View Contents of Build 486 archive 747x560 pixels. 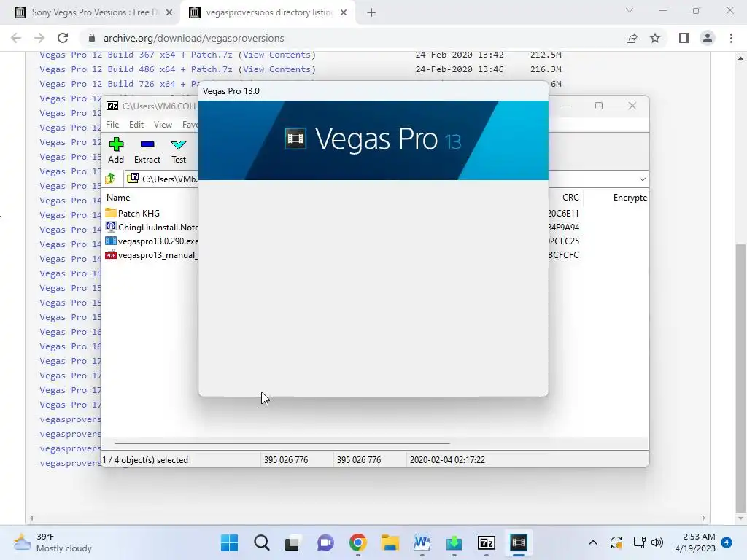tap(276, 69)
